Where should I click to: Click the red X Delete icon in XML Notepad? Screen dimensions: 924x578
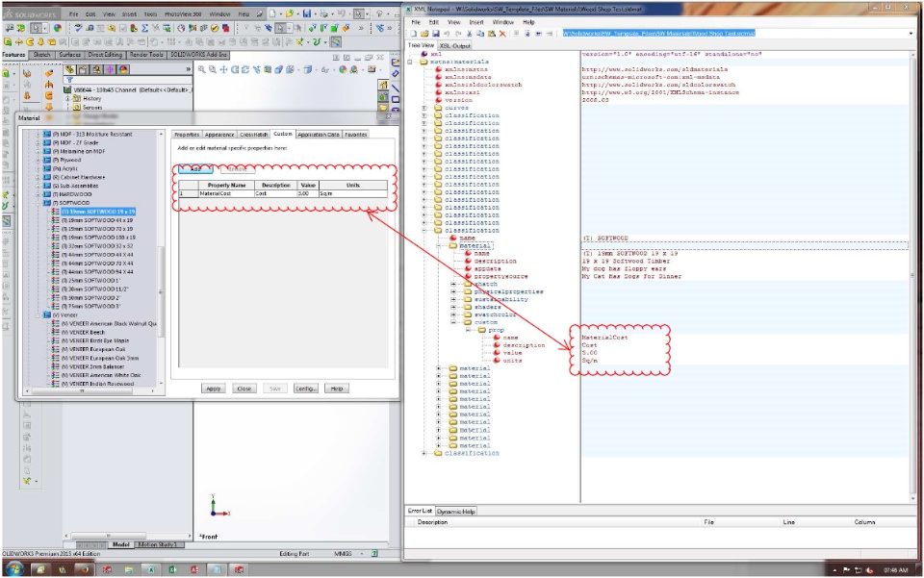502,34
